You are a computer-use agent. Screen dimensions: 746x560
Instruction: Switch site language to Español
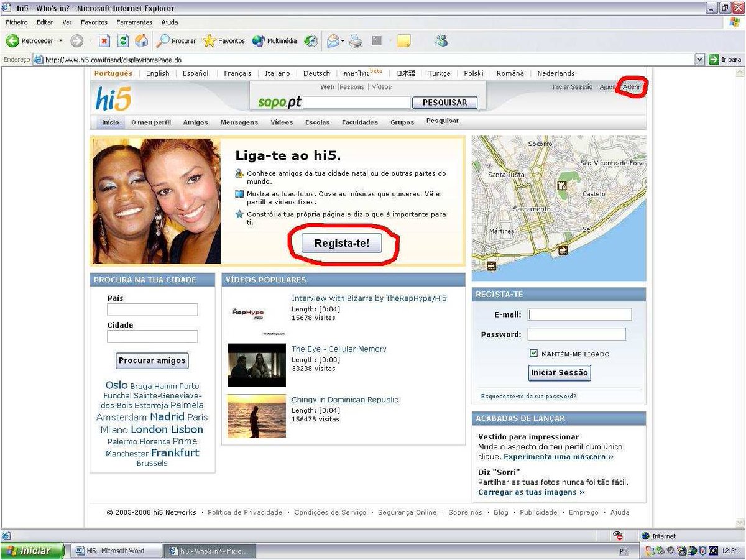(196, 73)
